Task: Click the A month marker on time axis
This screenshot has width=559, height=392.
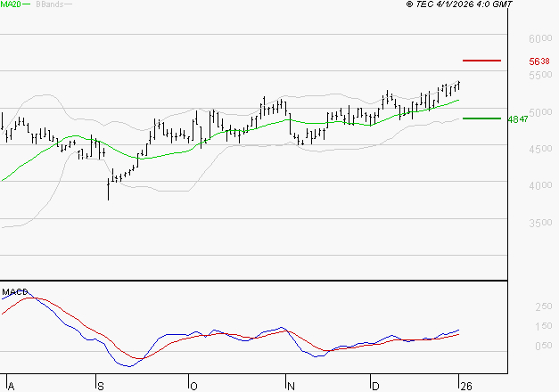Action: tap(11, 387)
